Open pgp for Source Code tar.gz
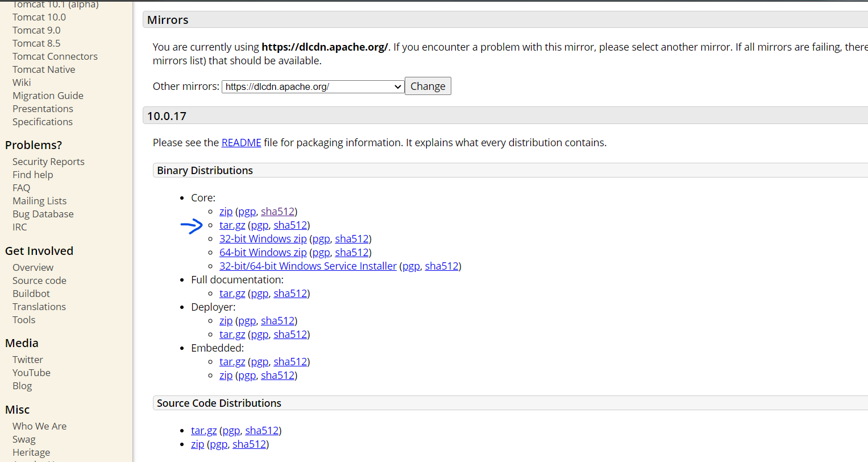 231,430
